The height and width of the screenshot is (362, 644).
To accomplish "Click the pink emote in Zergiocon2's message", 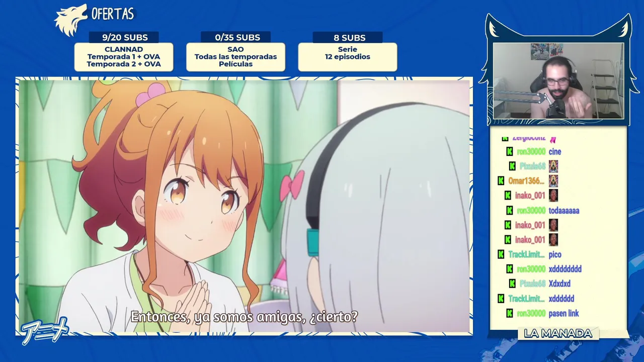I will pos(552,139).
